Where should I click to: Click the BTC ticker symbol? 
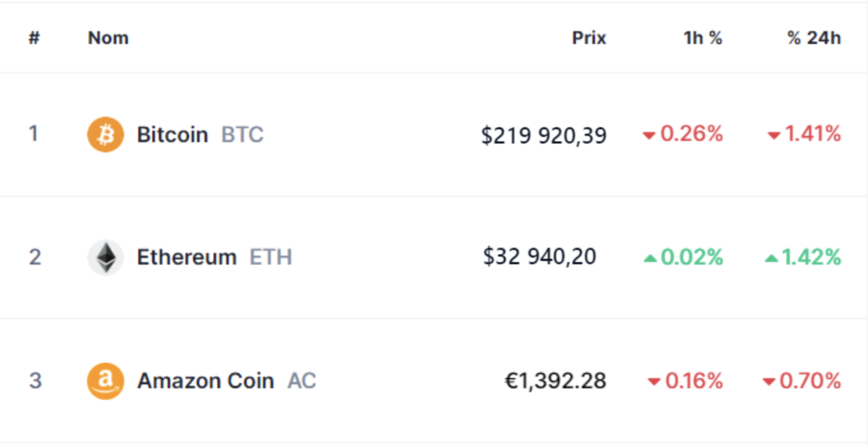pos(243,135)
